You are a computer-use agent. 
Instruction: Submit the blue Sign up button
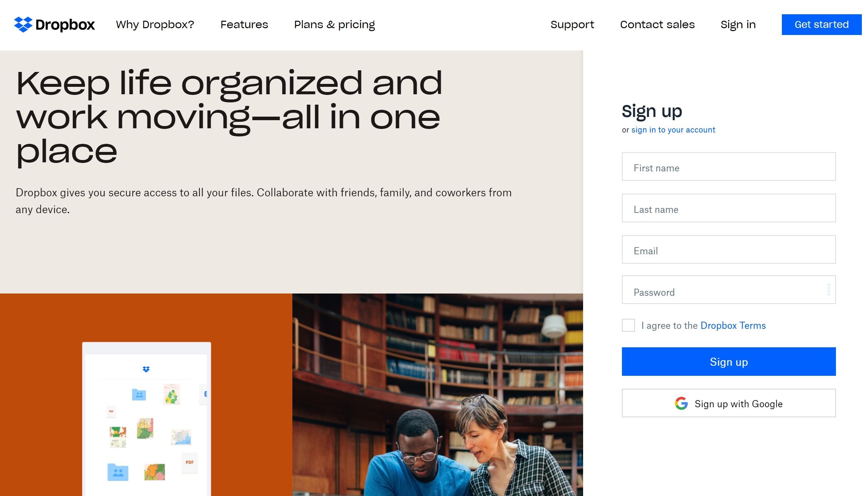click(x=728, y=362)
